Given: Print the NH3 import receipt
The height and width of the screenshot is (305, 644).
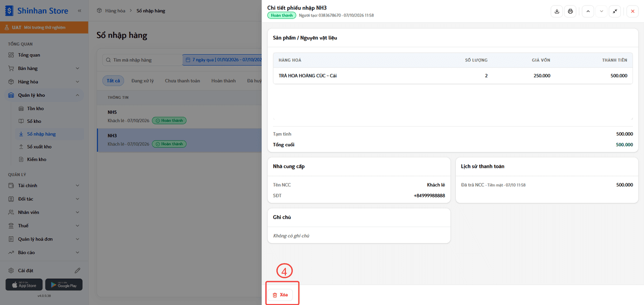Looking at the screenshot, I should (570, 11).
